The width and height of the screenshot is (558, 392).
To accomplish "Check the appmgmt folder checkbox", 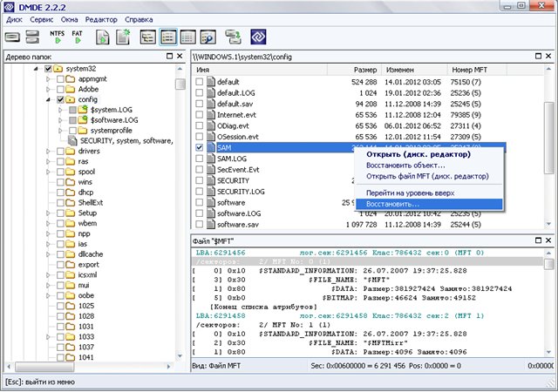I will [60, 79].
